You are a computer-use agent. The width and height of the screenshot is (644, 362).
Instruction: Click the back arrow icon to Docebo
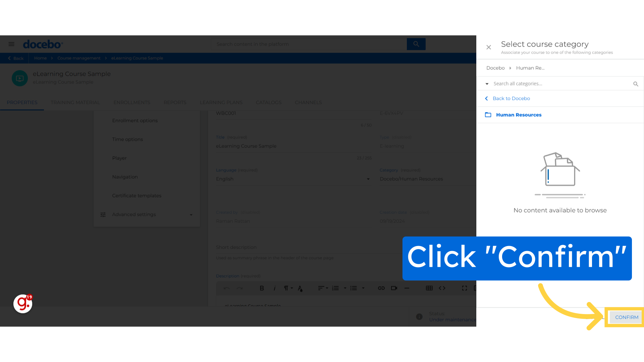[487, 98]
